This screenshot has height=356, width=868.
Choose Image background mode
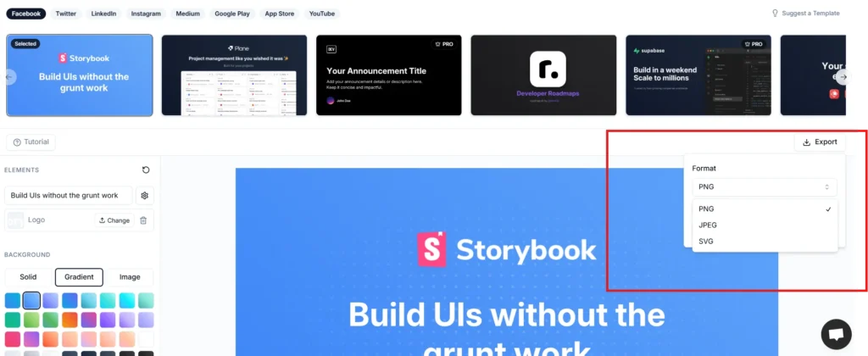coord(130,277)
